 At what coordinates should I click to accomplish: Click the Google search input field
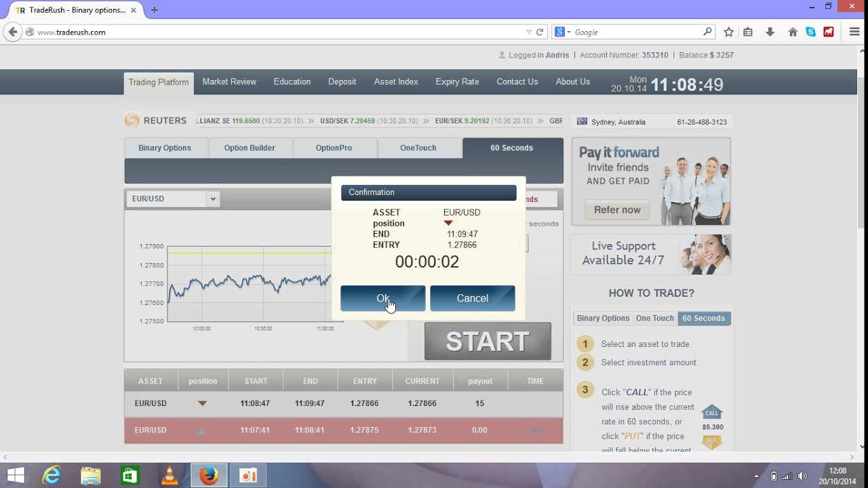pos(637,32)
